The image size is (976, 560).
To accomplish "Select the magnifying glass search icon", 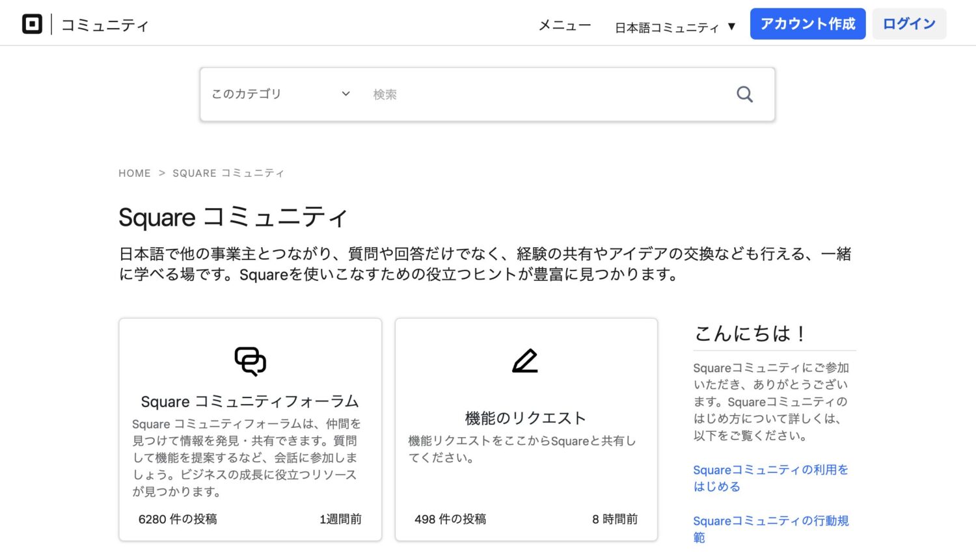I will tap(744, 94).
